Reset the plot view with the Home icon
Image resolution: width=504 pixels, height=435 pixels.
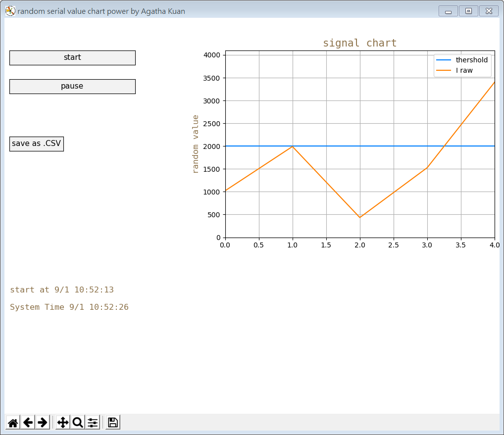click(x=12, y=422)
